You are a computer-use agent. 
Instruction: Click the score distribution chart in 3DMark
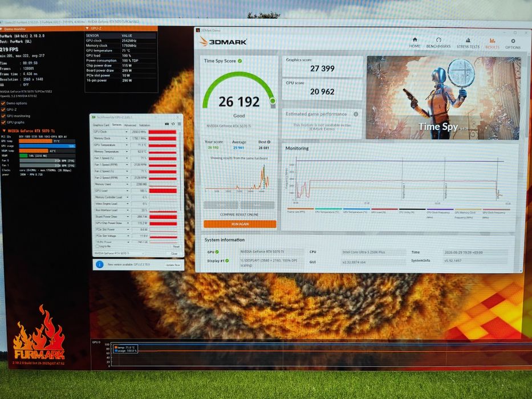(x=239, y=178)
